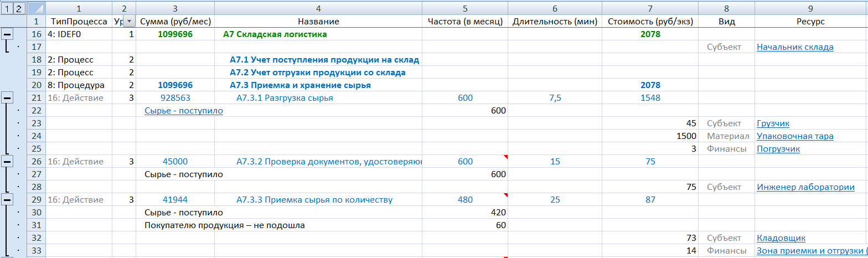The width and height of the screenshot is (868, 258).
Task: Click the select-all corner of the sheet
Action: (x=37, y=8)
